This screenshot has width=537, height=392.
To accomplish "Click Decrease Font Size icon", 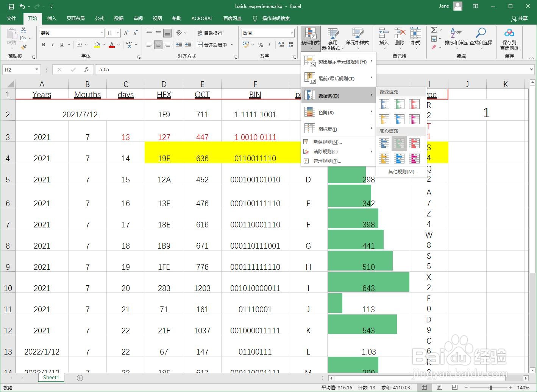I will (x=135, y=33).
